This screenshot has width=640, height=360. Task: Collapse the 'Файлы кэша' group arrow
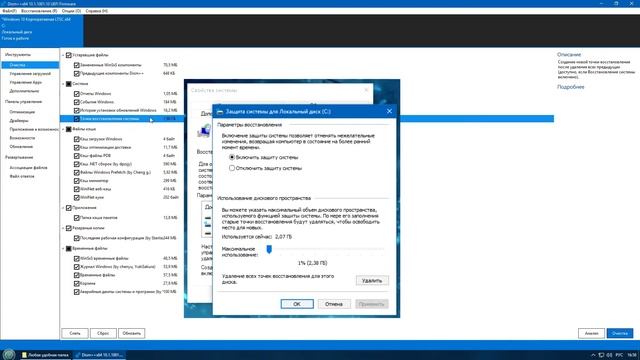point(63,129)
